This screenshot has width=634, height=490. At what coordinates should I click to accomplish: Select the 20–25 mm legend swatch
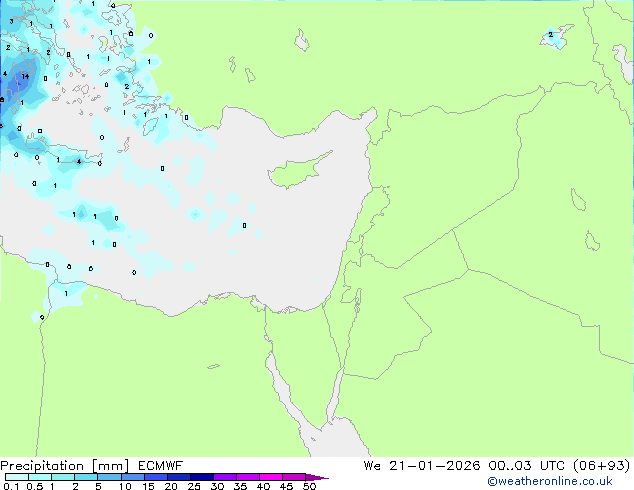point(179,477)
